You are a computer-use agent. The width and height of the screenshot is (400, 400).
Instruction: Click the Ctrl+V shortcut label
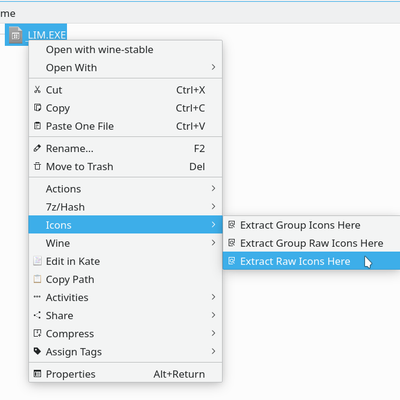tap(191, 126)
